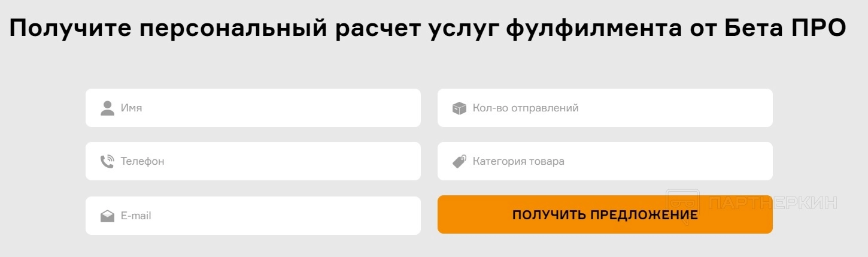
Task: Click the phone handset icon beside Телефон
Action: click(107, 161)
